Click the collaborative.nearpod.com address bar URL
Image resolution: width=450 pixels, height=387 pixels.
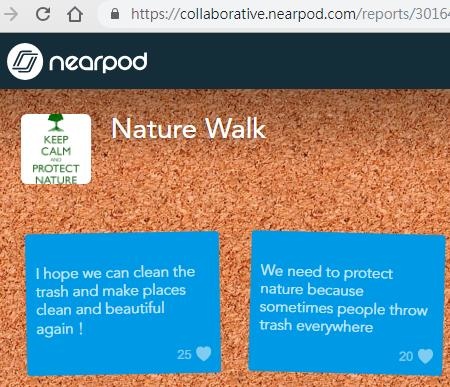[290, 14]
